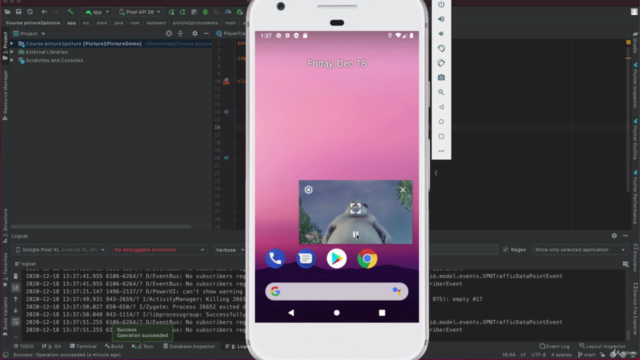This screenshot has height=360, width=640.
Task: Open Show only selected application dropdown
Action: click(x=580, y=250)
